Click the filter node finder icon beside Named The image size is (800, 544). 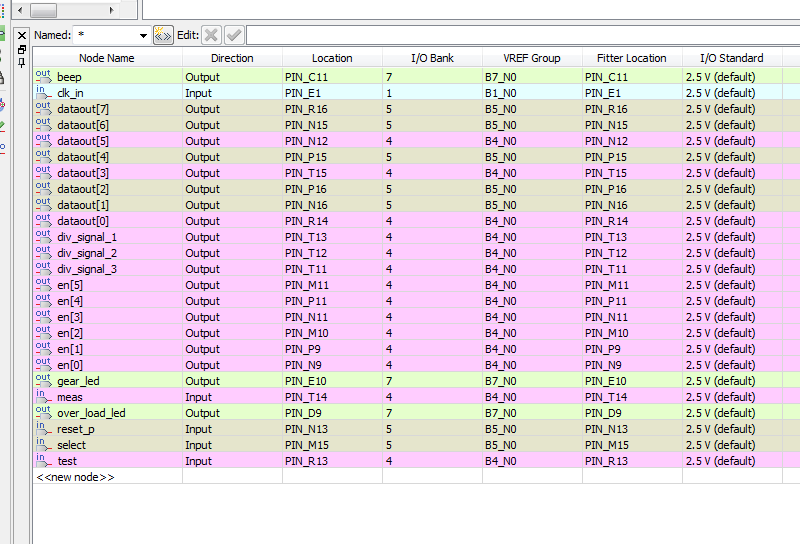163,35
